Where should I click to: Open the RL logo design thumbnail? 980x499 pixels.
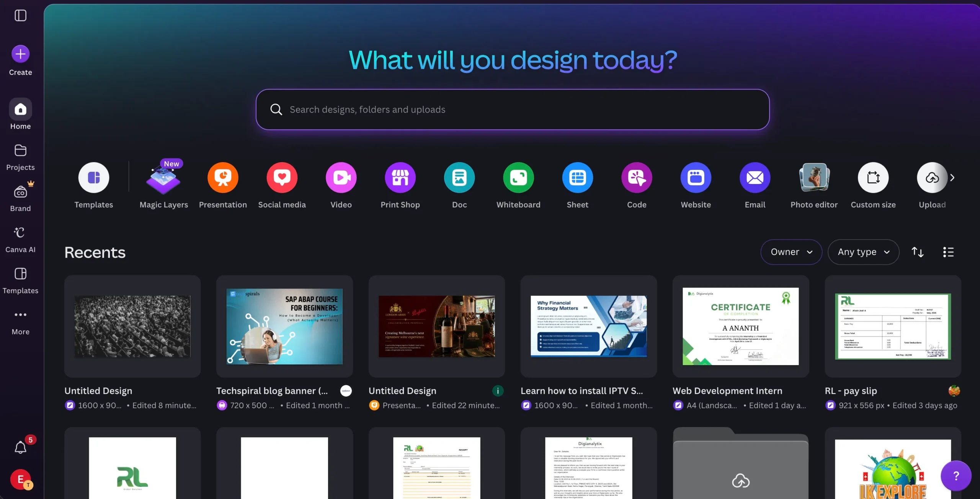(x=132, y=463)
